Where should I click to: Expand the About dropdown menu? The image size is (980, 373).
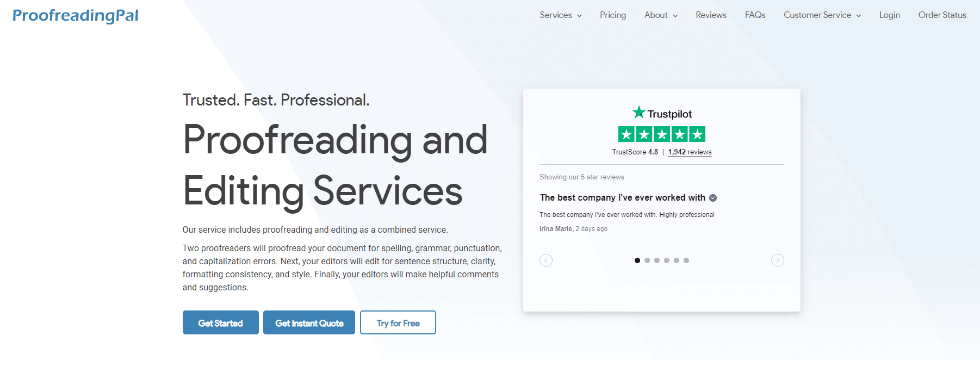click(x=661, y=15)
